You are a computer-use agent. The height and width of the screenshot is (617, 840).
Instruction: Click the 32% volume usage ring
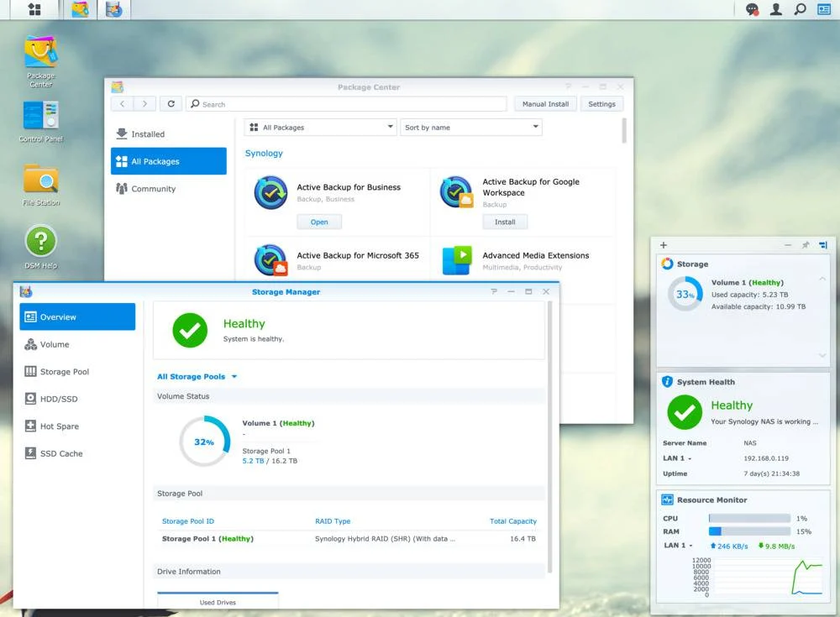coord(205,442)
